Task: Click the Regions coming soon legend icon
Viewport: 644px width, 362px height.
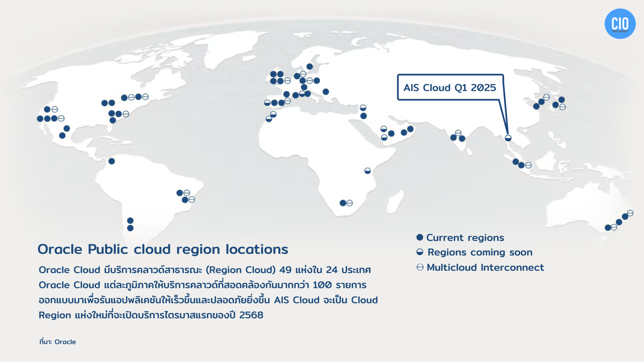Action: [420, 252]
